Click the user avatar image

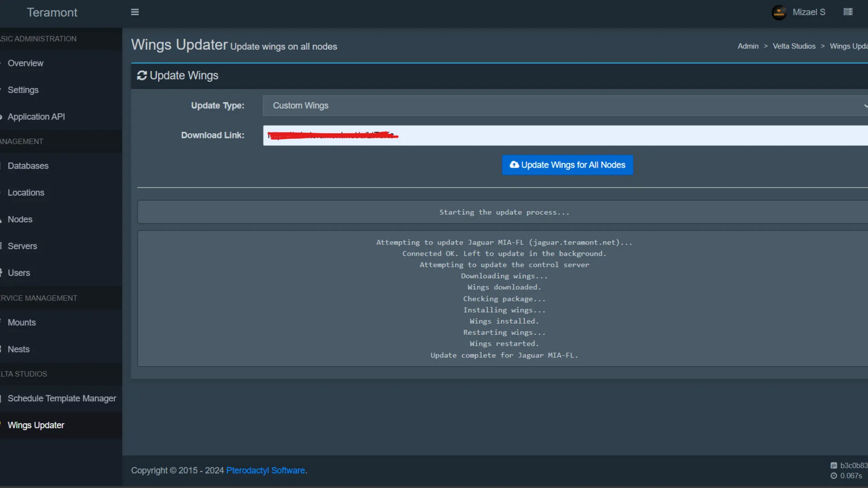point(778,12)
